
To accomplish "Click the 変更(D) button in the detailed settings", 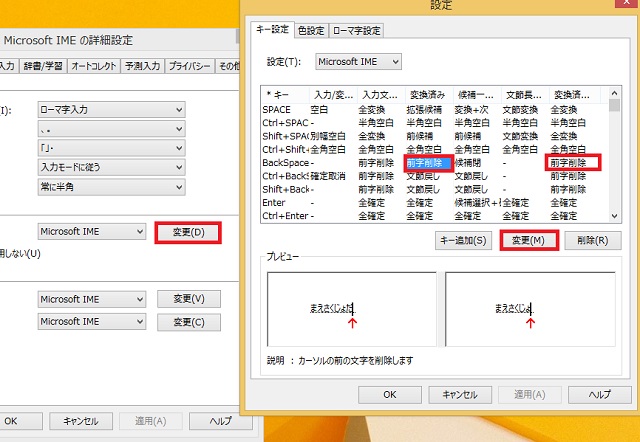I will click(x=188, y=232).
